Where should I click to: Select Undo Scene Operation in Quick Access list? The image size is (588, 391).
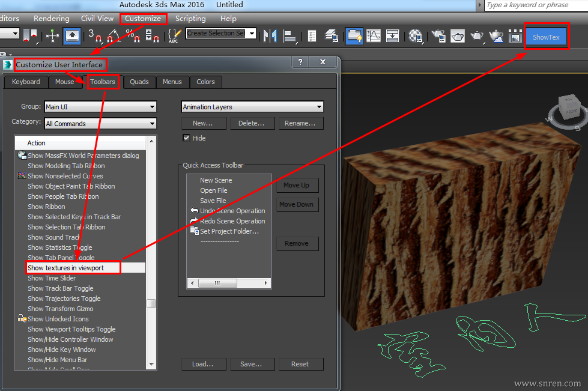point(229,211)
